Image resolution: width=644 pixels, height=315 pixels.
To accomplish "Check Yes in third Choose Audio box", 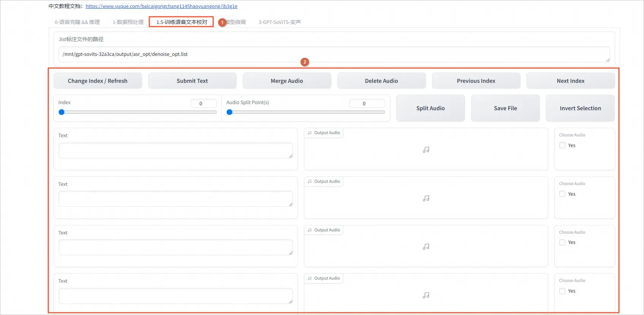I will 562,242.
